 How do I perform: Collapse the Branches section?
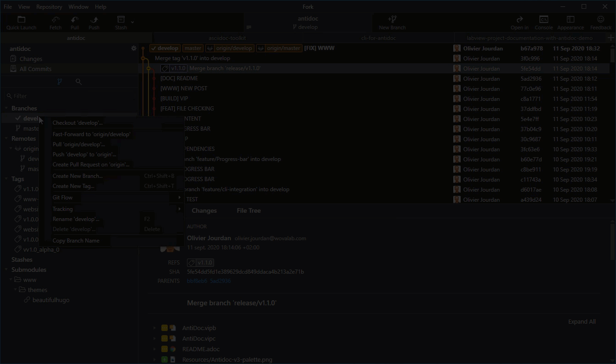pos(7,109)
